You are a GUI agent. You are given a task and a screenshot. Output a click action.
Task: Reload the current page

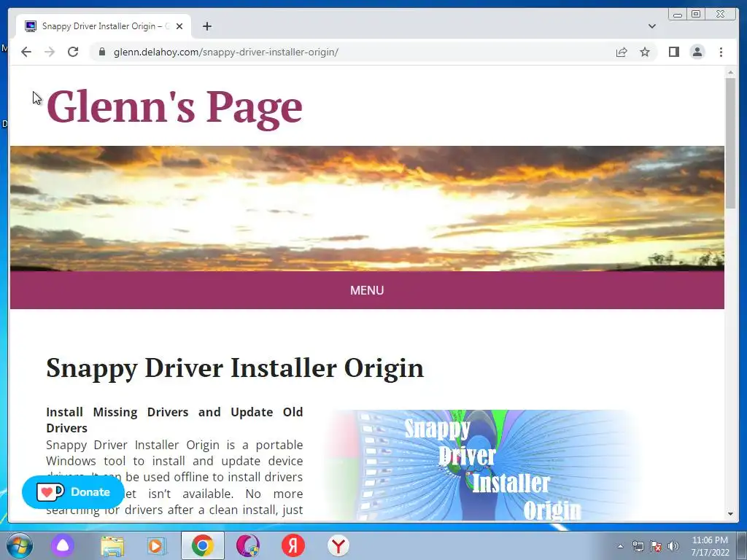(x=73, y=52)
